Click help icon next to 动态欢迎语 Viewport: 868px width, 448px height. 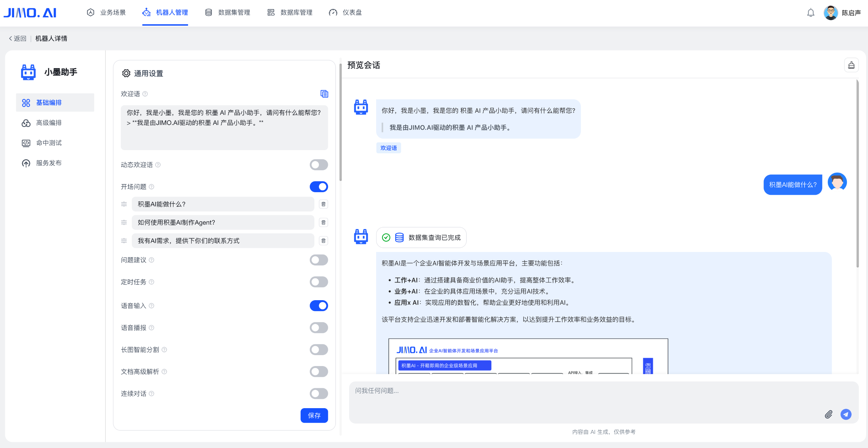click(158, 165)
